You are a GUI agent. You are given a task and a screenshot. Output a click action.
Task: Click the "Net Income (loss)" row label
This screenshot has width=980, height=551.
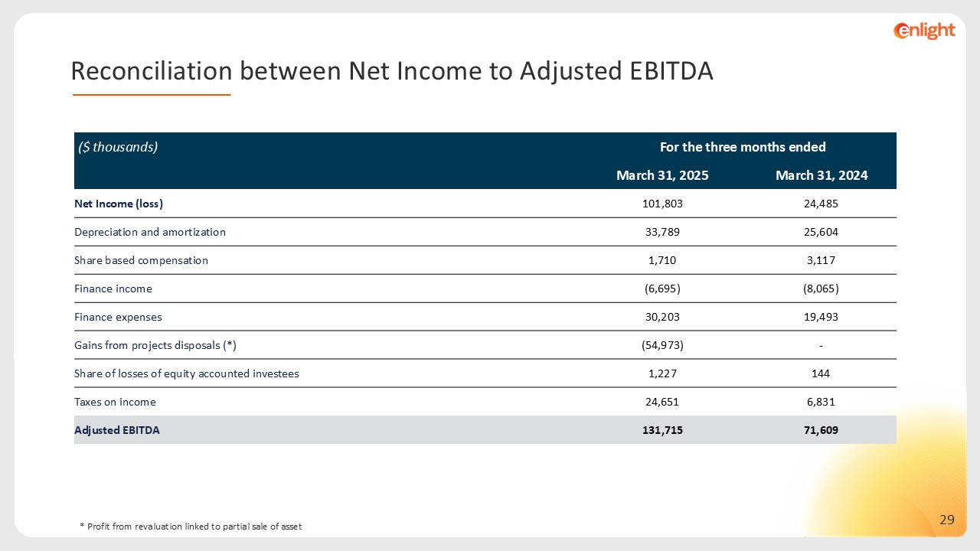pyautogui.click(x=119, y=204)
